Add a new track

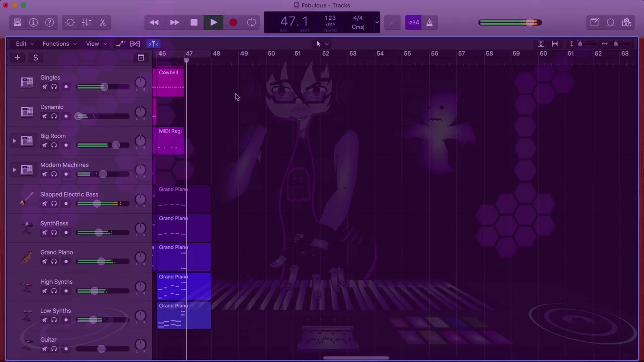(17, 58)
